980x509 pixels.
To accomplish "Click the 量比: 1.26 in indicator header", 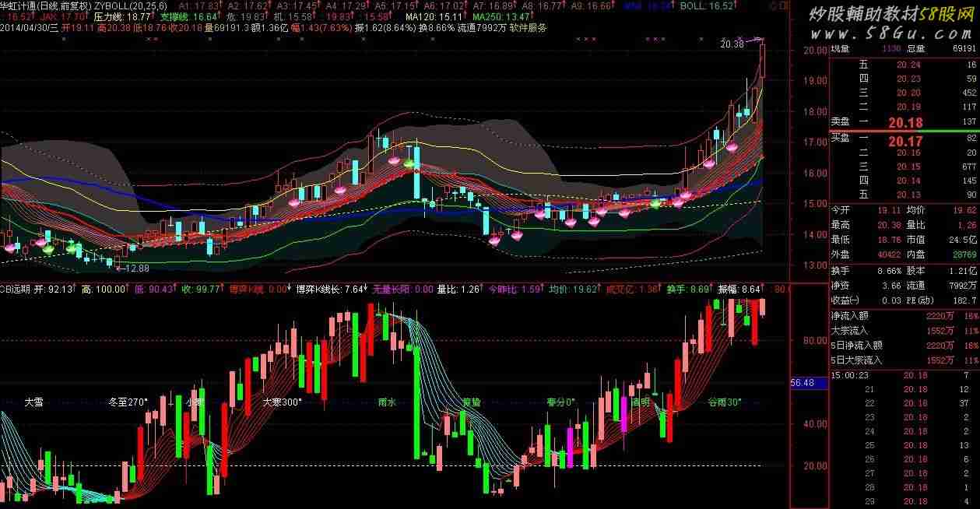I will pyautogui.click(x=457, y=289).
